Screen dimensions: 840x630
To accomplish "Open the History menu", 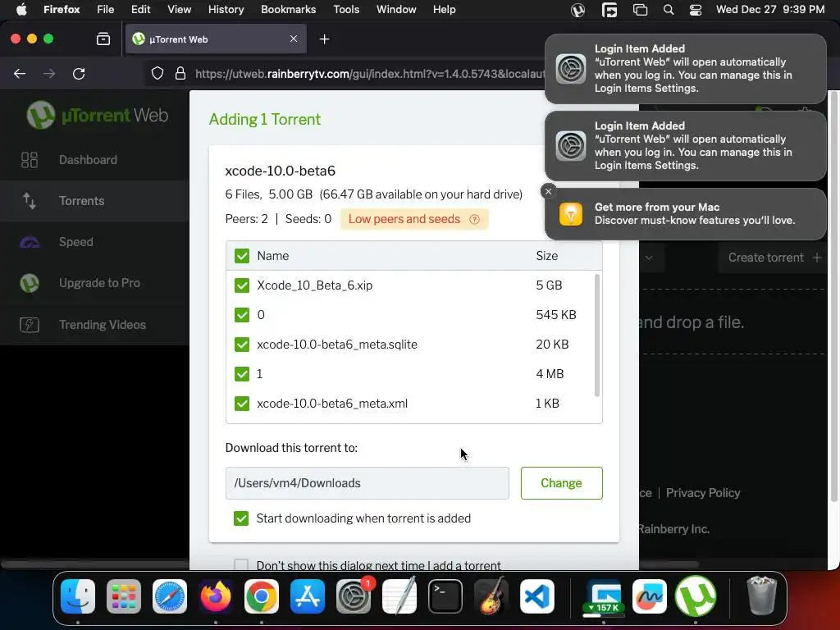I will point(226,9).
